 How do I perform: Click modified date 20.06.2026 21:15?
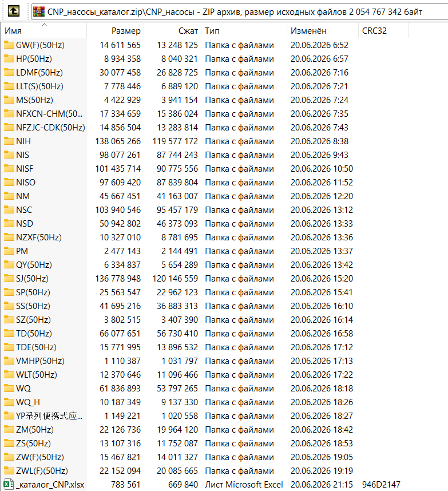coord(322,485)
